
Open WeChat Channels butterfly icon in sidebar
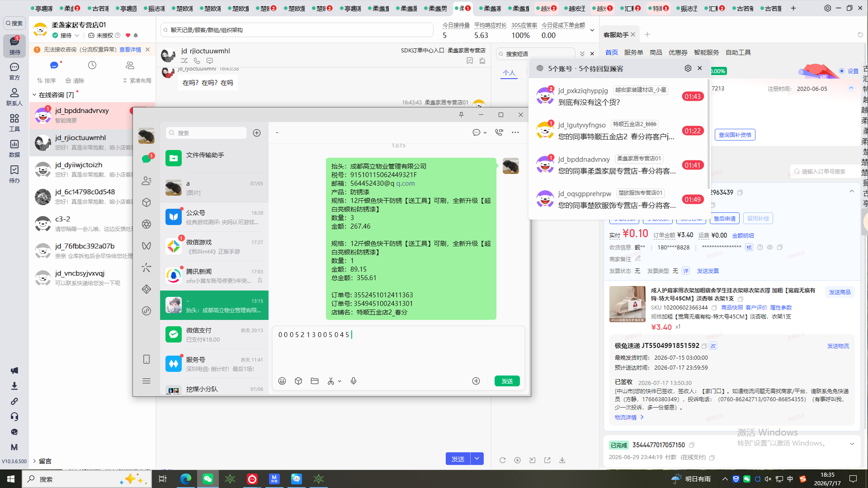(146, 246)
